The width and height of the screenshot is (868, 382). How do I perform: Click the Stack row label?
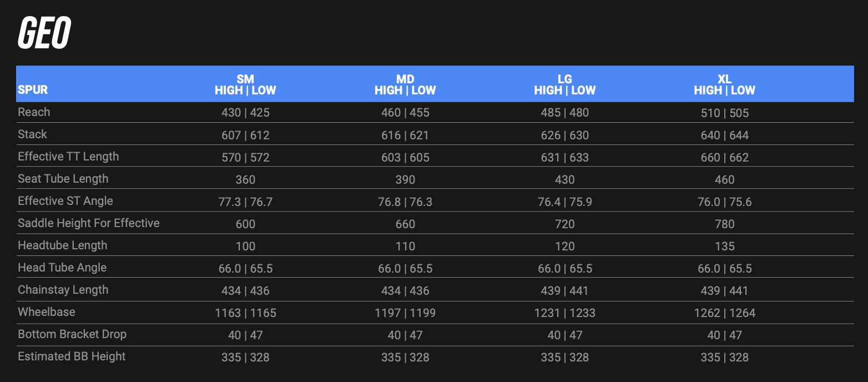click(x=32, y=134)
